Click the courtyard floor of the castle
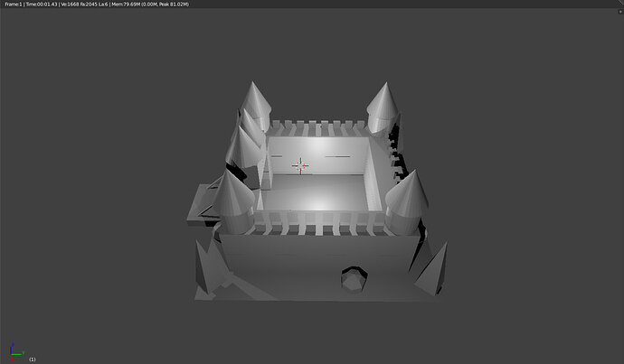This screenshot has width=624, height=364. pyautogui.click(x=317, y=191)
